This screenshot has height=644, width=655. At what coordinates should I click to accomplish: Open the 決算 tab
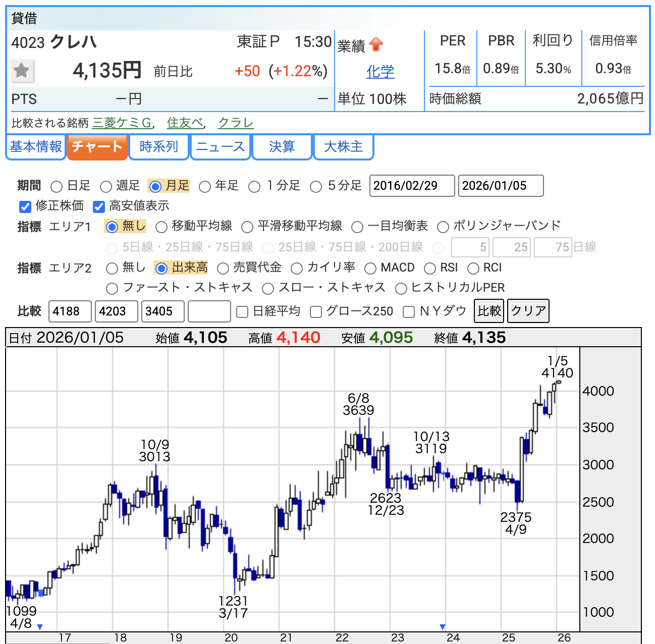pos(282,147)
